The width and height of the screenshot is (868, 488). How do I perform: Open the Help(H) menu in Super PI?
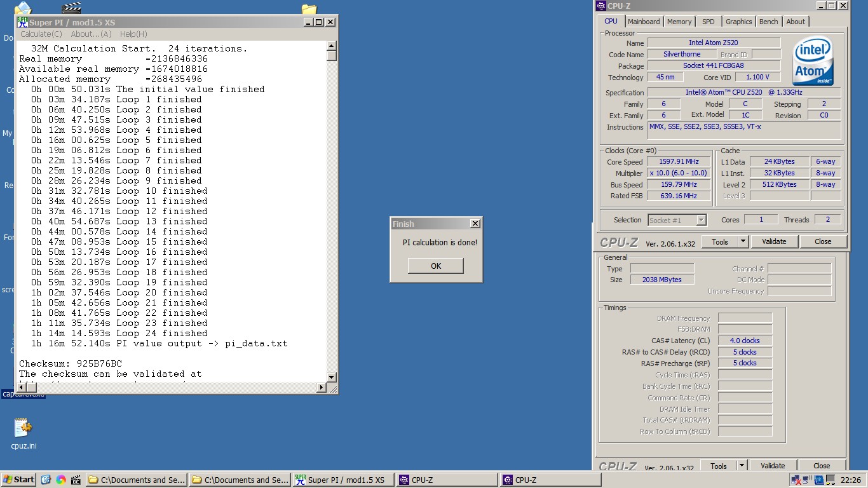[133, 34]
